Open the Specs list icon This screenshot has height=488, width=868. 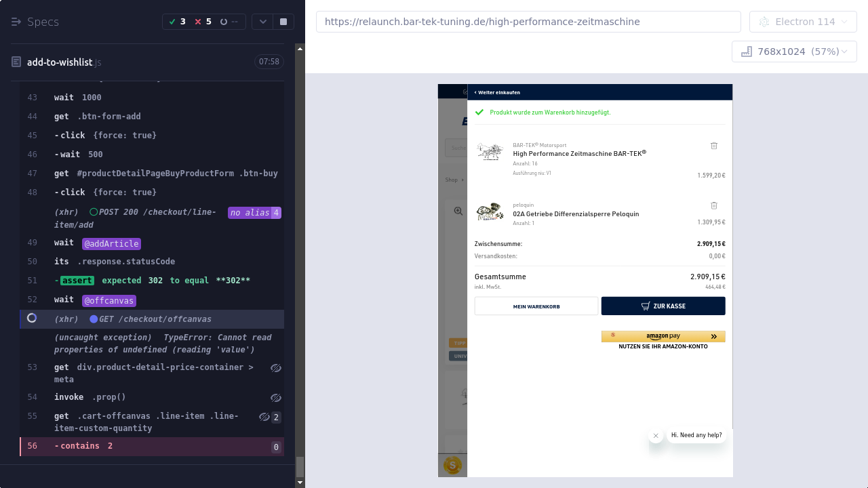pyautogui.click(x=16, y=22)
